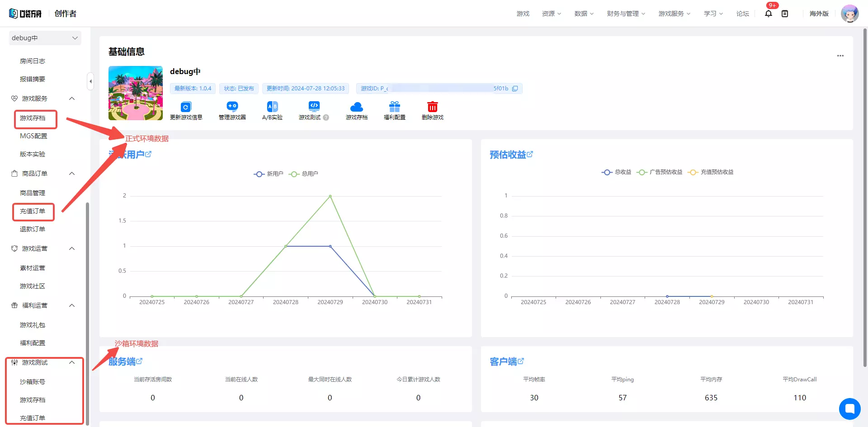Image resolution: width=868 pixels, height=427 pixels.
Task: Open 游戏礼包 in the sidebar
Action: (33, 325)
